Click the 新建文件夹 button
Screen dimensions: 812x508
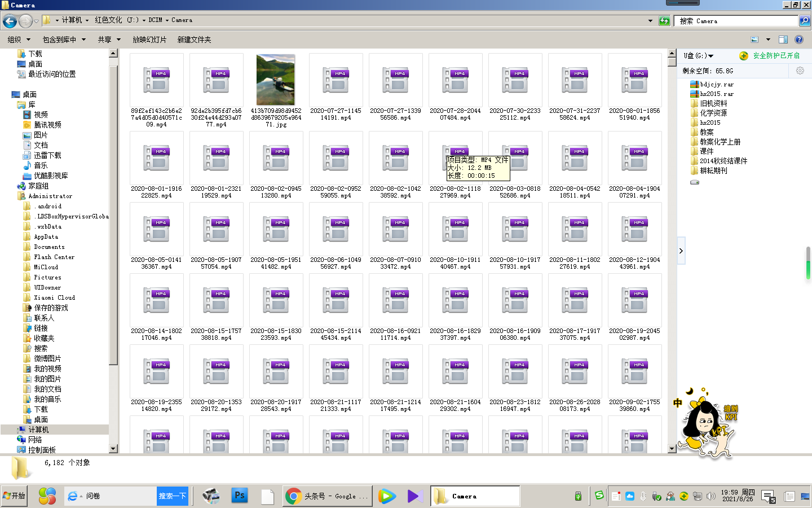194,40
